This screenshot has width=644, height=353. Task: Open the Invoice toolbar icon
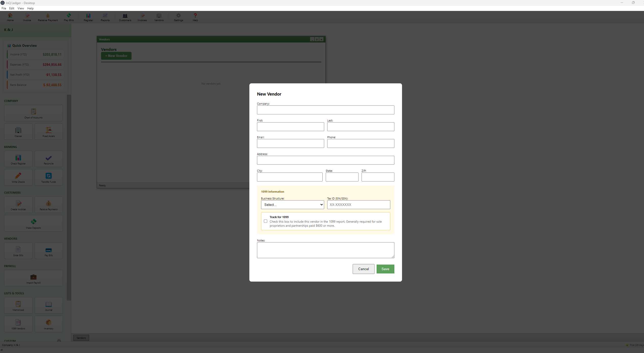coord(27,17)
